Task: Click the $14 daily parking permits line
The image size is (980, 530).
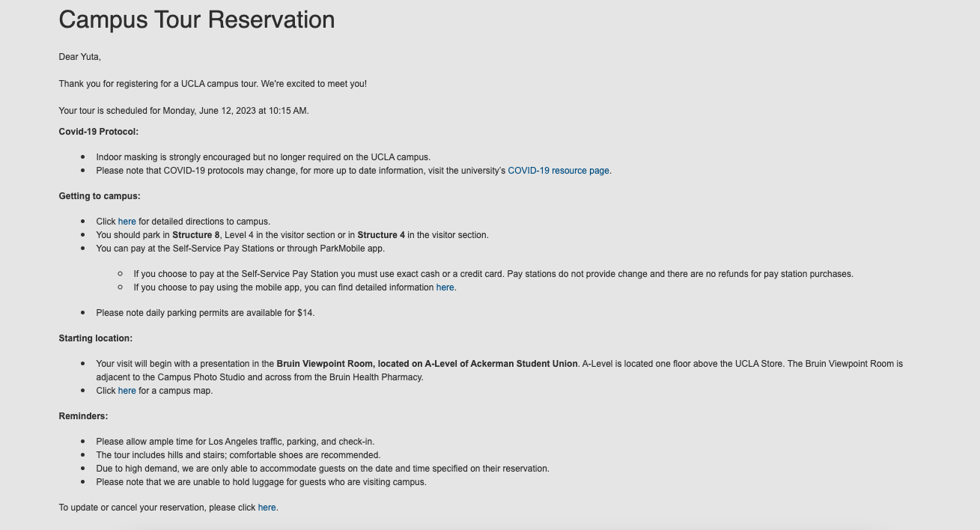Action: click(x=205, y=313)
